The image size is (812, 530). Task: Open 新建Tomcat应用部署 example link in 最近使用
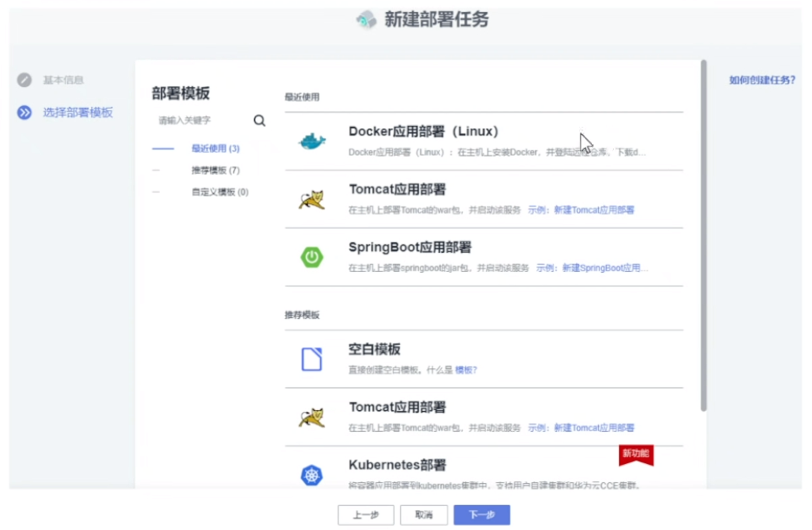click(594, 209)
